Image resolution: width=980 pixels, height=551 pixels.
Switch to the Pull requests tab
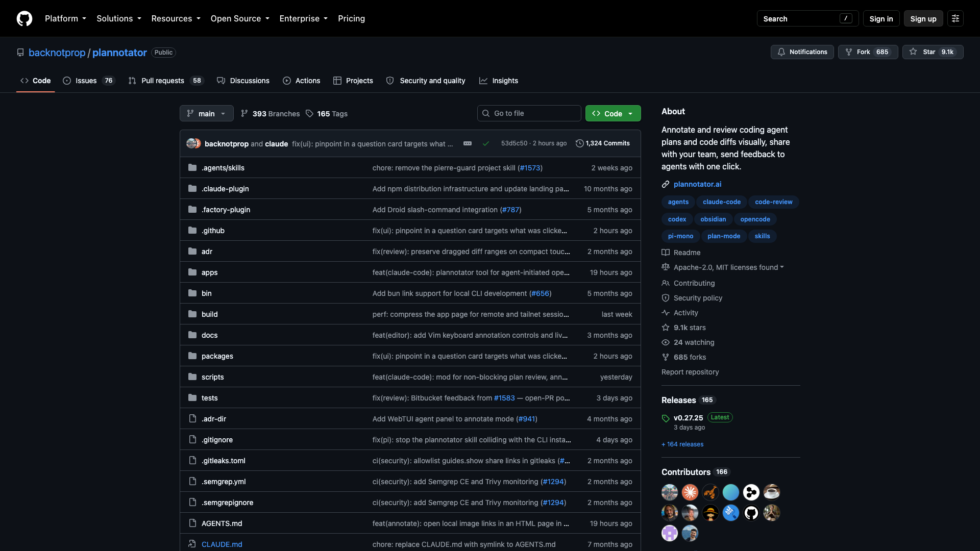point(166,81)
